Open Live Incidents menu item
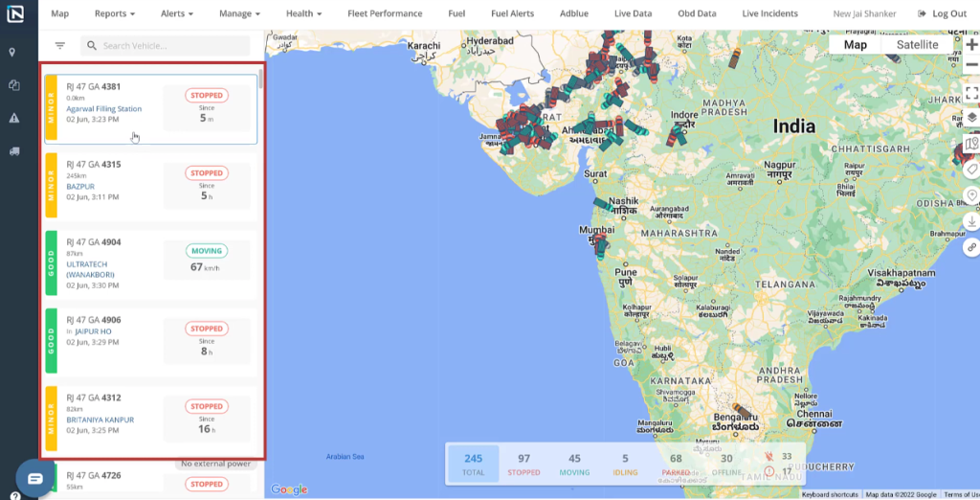980x500 pixels. [x=769, y=14]
